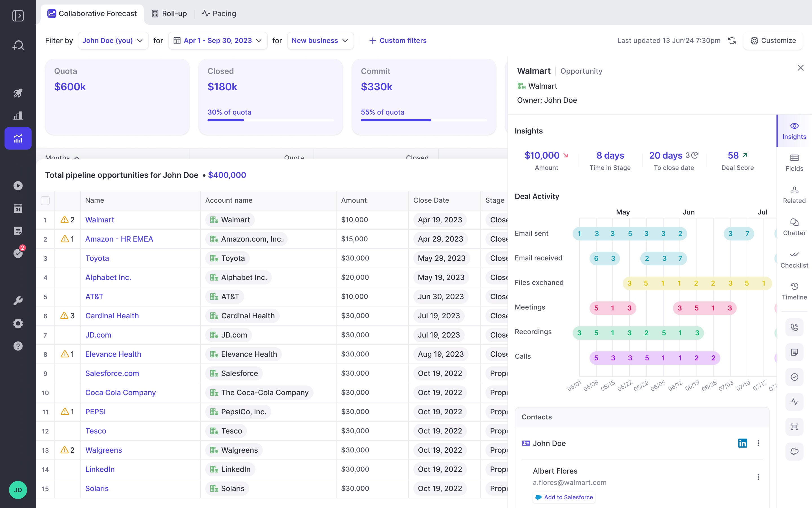The width and height of the screenshot is (812, 508).
Task: Open the Walmart opportunity link
Action: pos(100,220)
